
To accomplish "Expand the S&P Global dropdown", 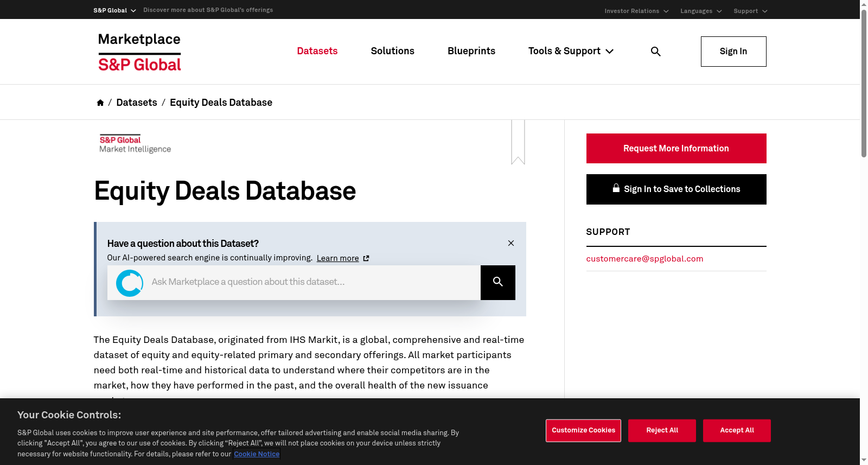I will (x=114, y=10).
